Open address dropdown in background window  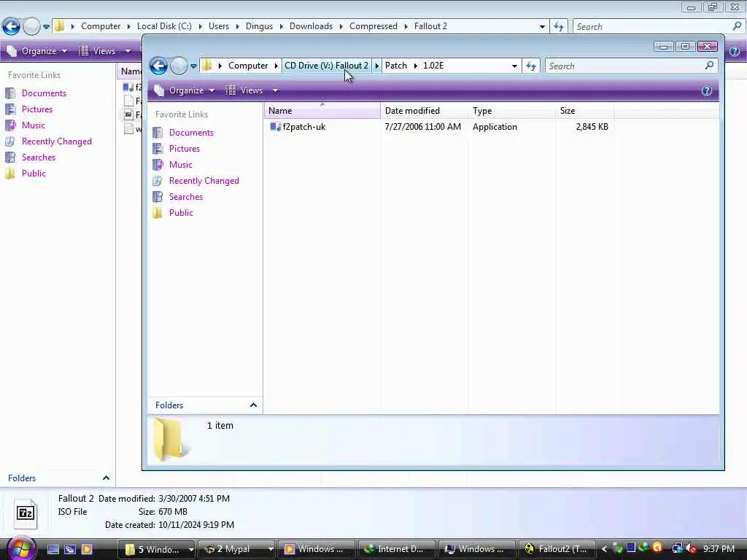pyautogui.click(x=542, y=27)
